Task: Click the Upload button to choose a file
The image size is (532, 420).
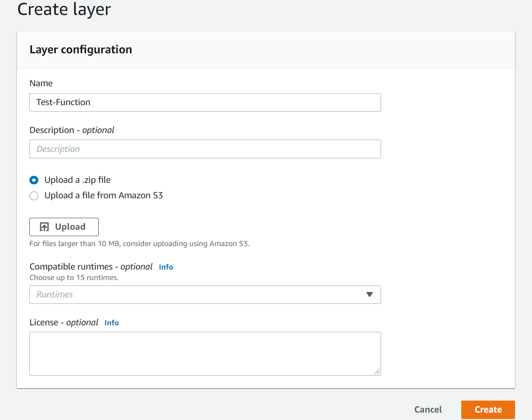Action: [64, 227]
